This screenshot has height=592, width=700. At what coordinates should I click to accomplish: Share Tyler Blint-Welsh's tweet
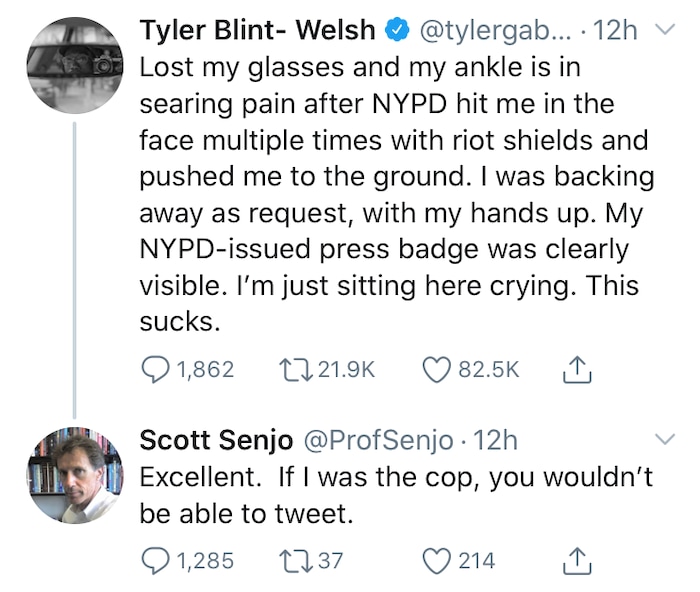[579, 370]
